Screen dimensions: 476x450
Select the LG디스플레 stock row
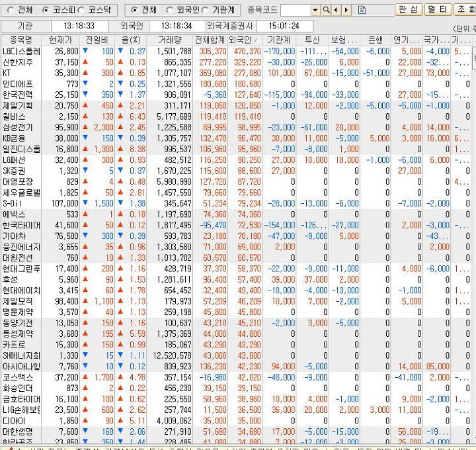tap(236, 51)
